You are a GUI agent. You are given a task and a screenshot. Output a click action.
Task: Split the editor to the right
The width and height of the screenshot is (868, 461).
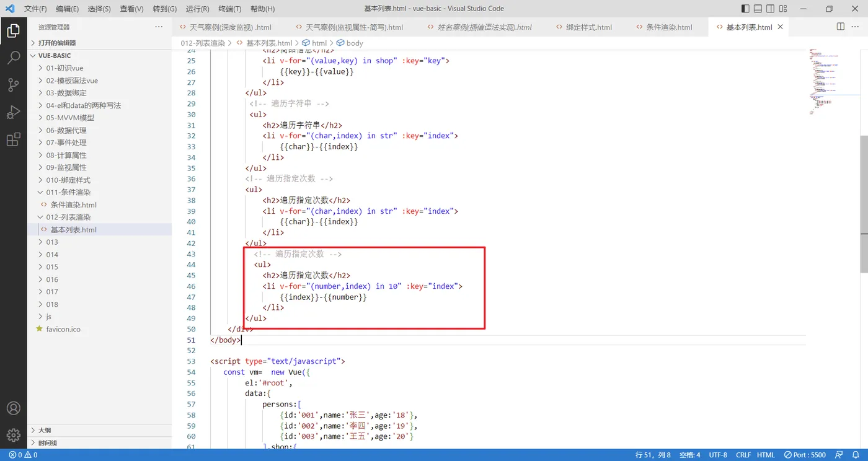tap(841, 27)
